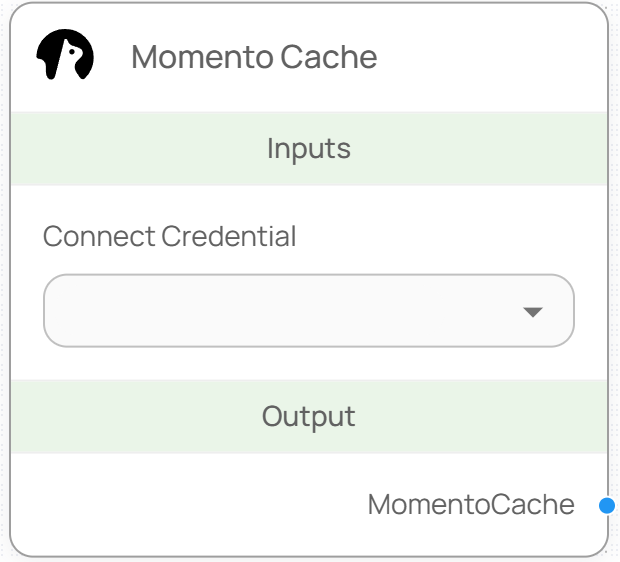Screen dimensions: 620x562
Task: Click the caret triangle in the credential field
Action: coord(532,312)
